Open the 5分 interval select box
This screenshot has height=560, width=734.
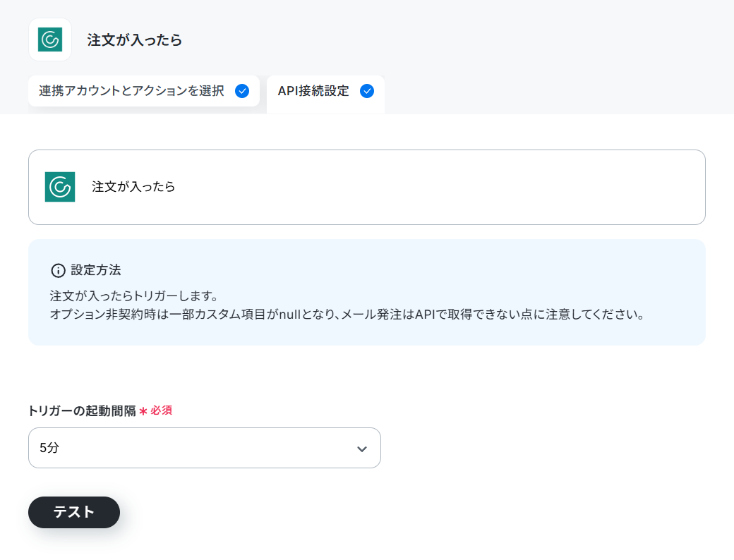coord(205,448)
